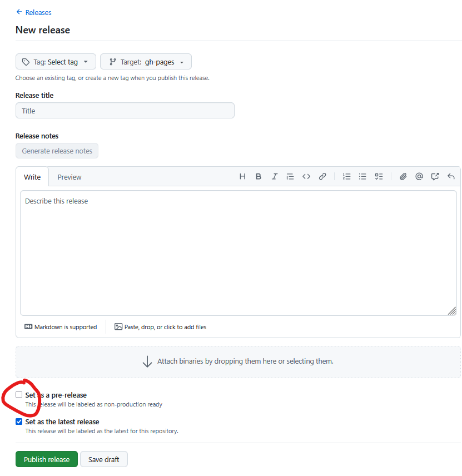Viewport: 462px width, 476px height.
Task: Insert a link using the chain icon
Action: point(322,176)
